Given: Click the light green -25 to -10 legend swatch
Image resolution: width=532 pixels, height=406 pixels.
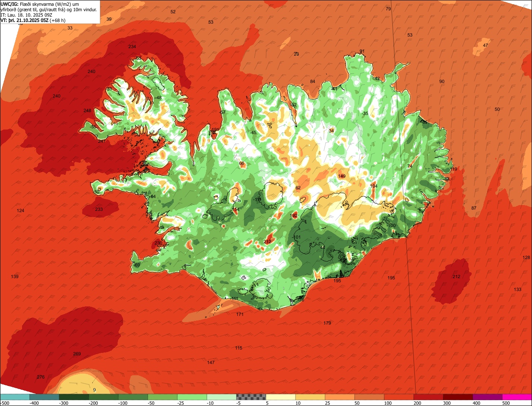Looking at the screenshot, I should (x=192, y=397).
